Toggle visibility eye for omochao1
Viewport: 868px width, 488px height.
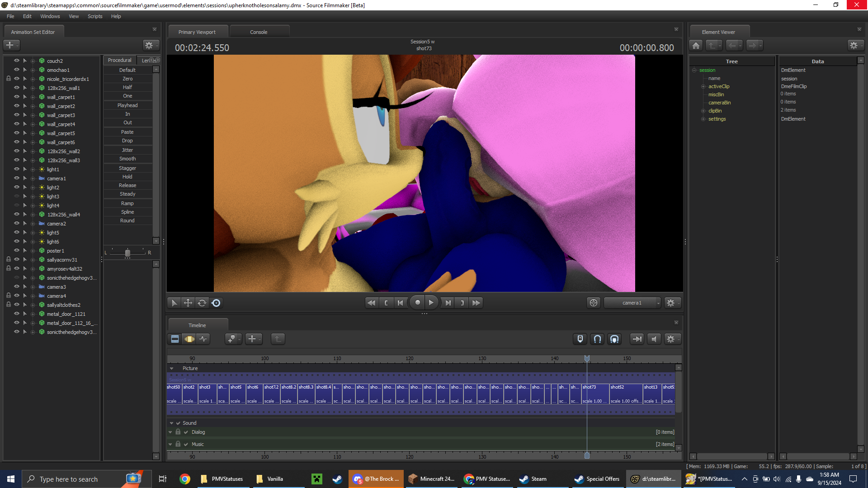17,70
